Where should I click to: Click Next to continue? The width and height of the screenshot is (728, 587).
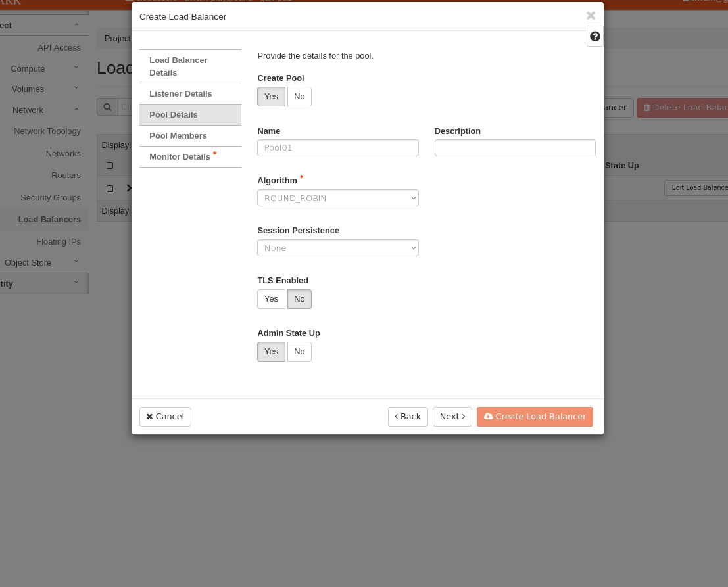tap(452, 417)
